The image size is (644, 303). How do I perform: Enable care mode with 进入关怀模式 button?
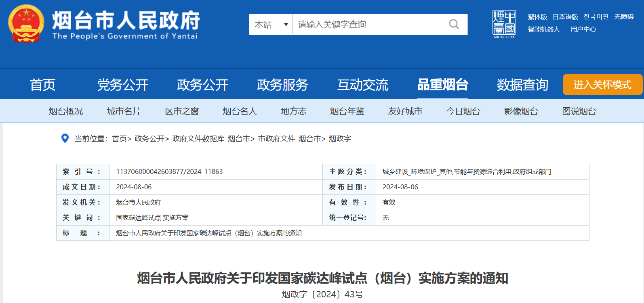point(602,85)
